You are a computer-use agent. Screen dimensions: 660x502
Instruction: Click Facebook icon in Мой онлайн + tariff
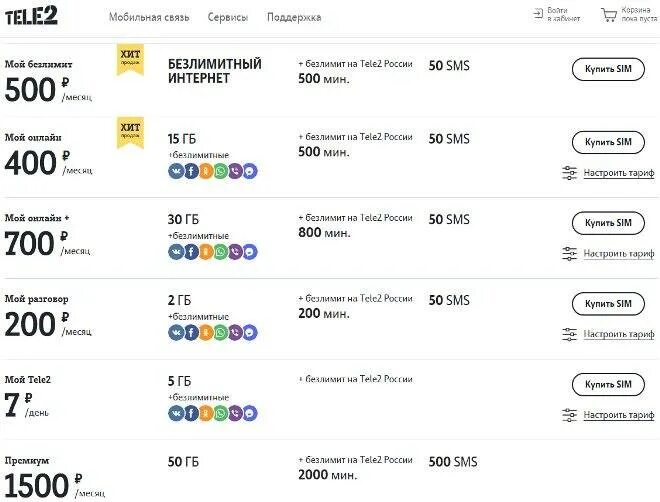tap(190, 252)
